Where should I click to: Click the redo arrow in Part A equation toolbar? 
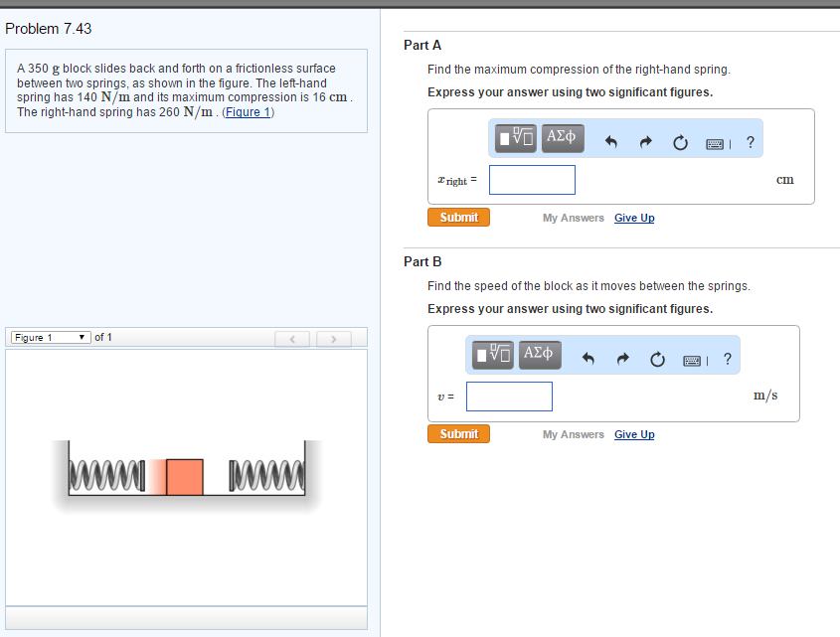pos(645,141)
